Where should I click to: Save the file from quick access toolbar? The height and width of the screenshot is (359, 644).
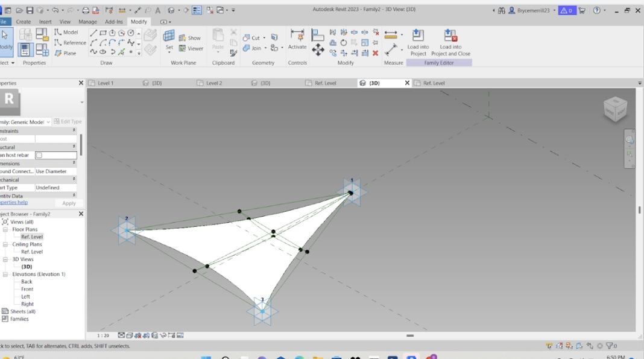(30, 10)
